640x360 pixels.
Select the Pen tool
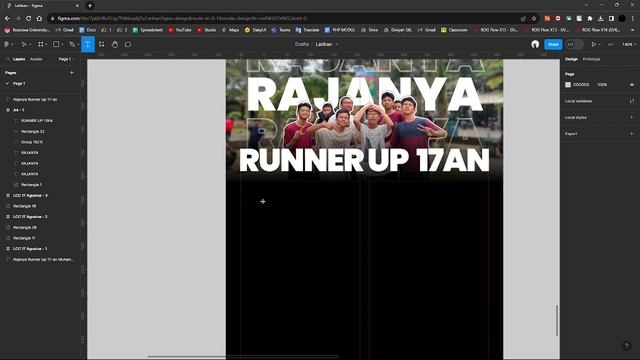point(72,44)
